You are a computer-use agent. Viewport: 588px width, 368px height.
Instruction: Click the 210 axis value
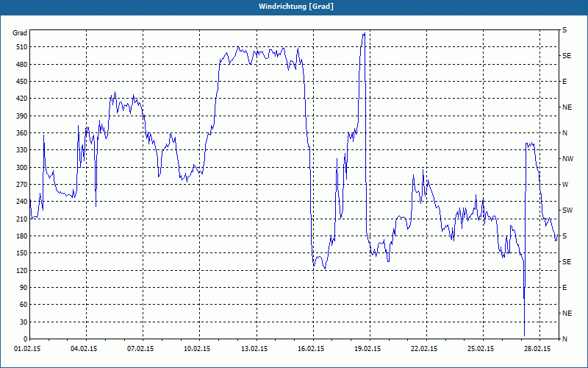point(22,219)
